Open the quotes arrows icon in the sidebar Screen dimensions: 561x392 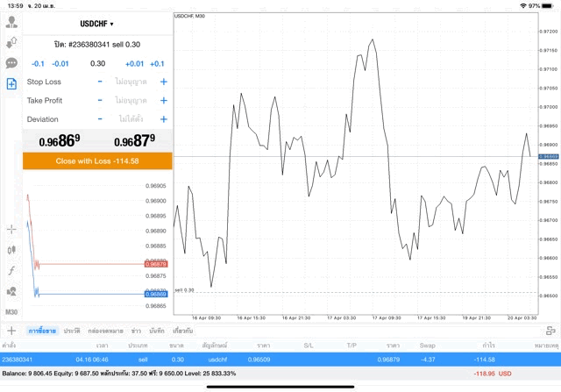coord(11,42)
